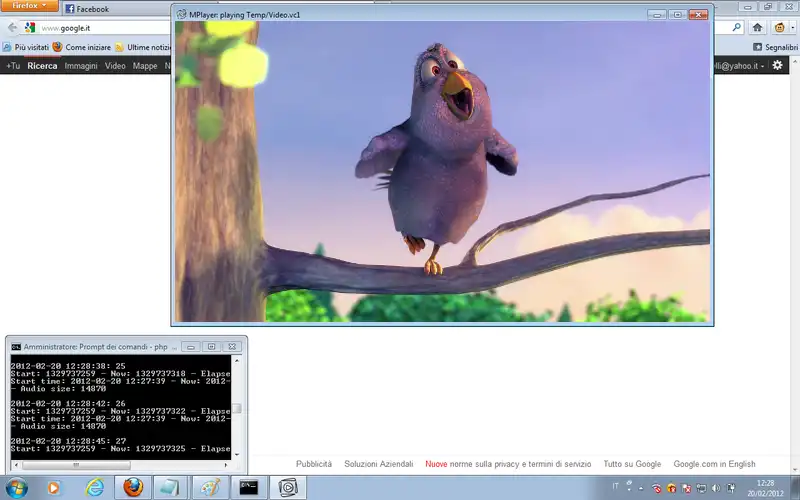Viewport: 800px width, 500px height.
Task: Click command prompt vertical scroll down arrow
Action: [x=237, y=455]
